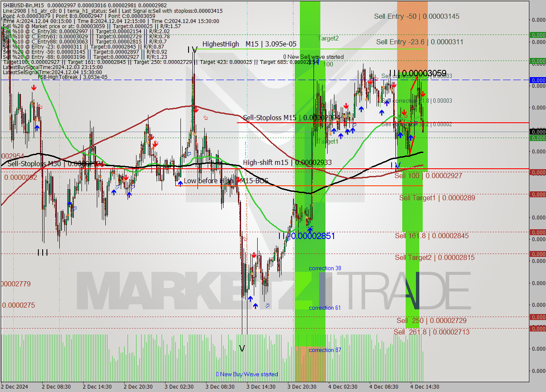Click the 'Sell Entry -23.6 | 0.0000311' label
The image size is (546, 392).
tap(420, 42)
